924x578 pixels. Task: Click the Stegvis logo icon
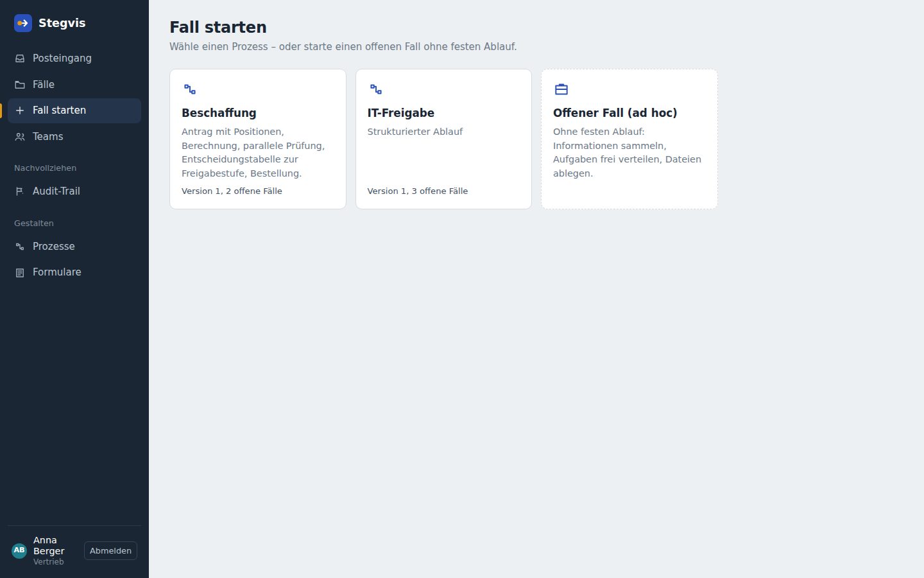pos(23,23)
